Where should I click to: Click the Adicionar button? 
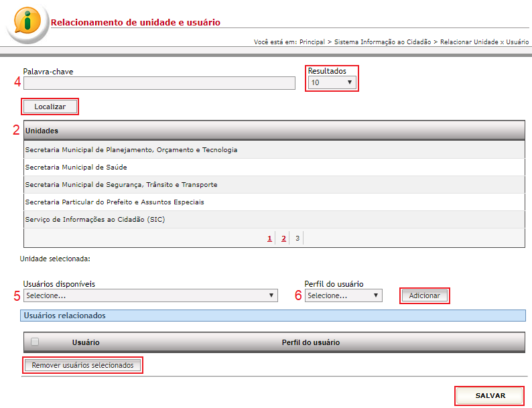pos(424,295)
